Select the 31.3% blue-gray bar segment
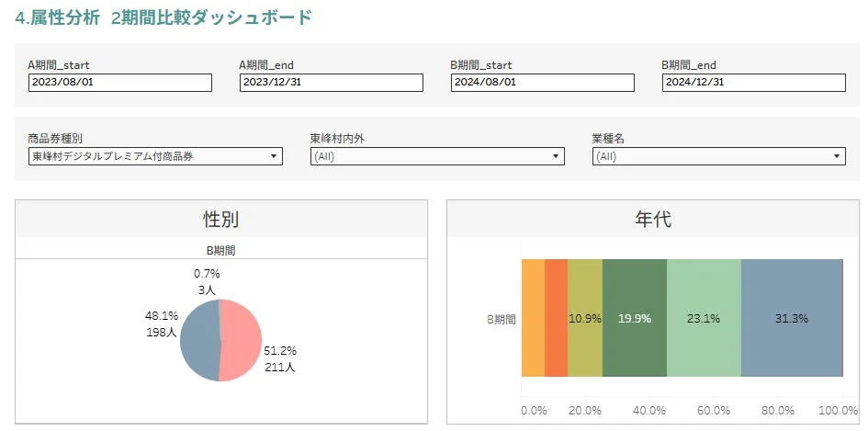This screenshot has height=431, width=868. 791,318
